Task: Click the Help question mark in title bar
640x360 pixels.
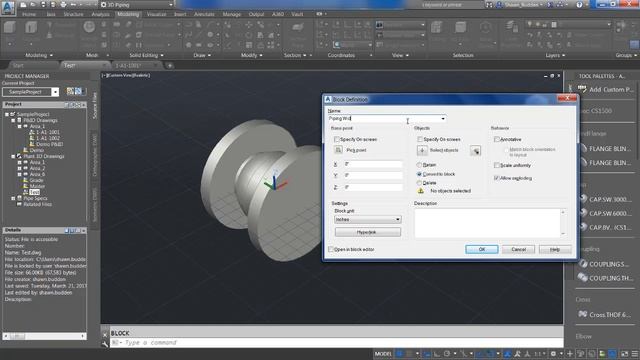Action: (579, 5)
